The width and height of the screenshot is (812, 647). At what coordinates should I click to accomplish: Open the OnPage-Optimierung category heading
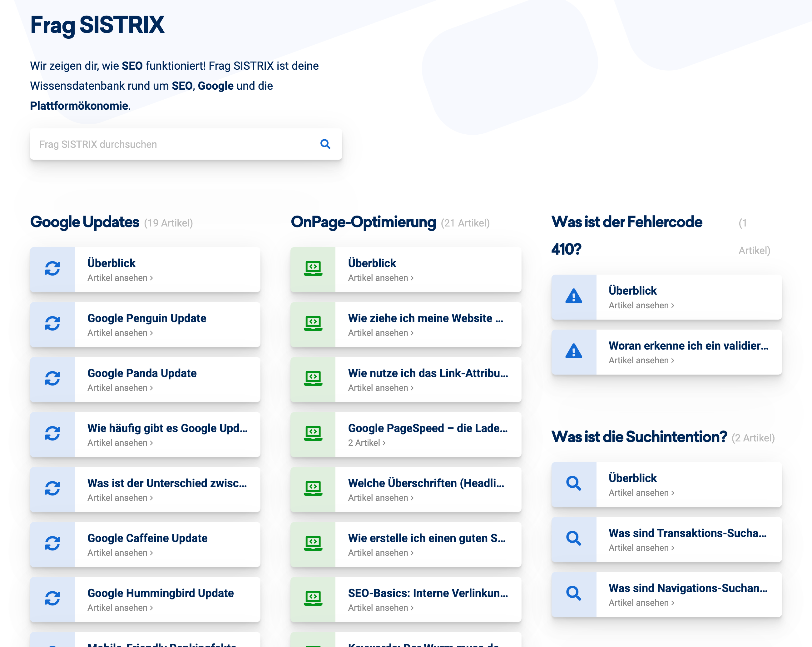point(364,222)
